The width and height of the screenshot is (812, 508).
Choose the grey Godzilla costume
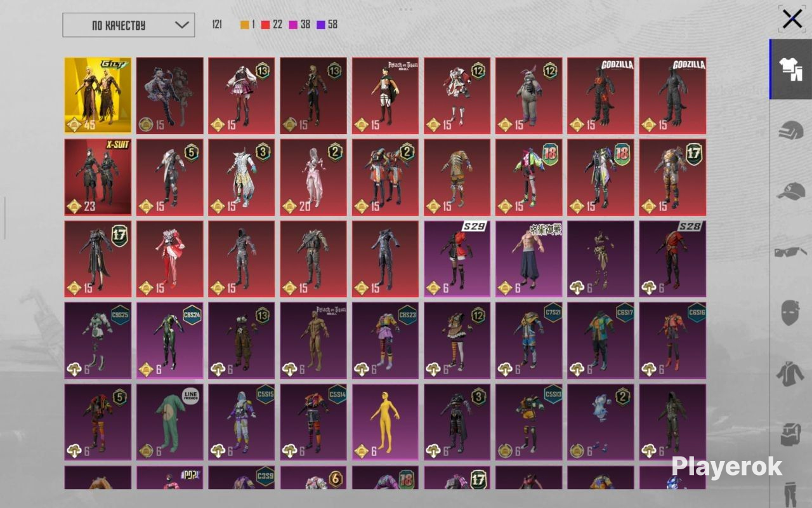672,96
